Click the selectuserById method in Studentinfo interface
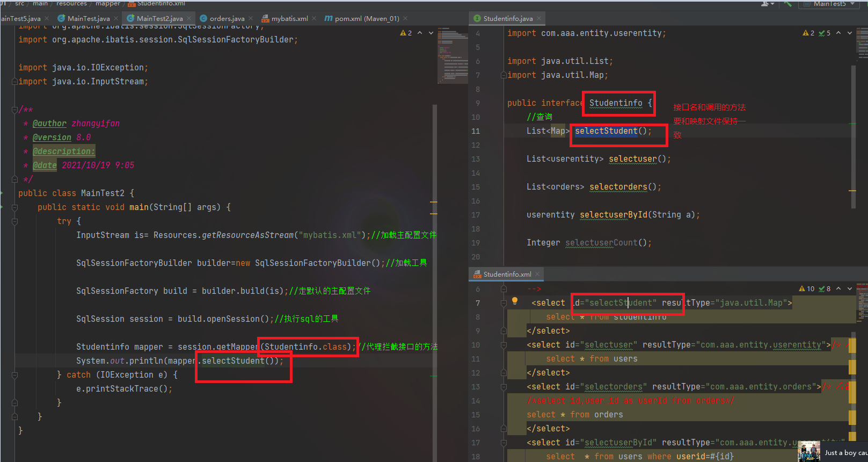The image size is (868, 462). [x=614, y=215]
